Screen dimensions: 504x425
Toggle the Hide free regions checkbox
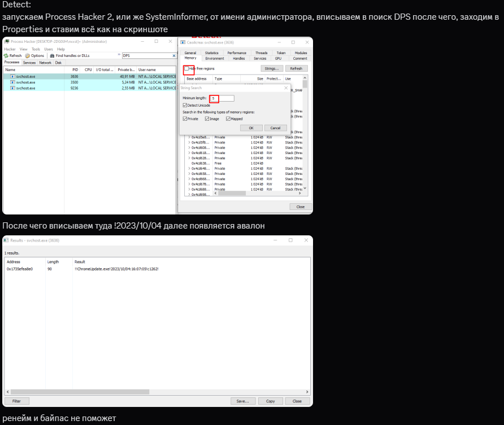click(x=186, y=68)
